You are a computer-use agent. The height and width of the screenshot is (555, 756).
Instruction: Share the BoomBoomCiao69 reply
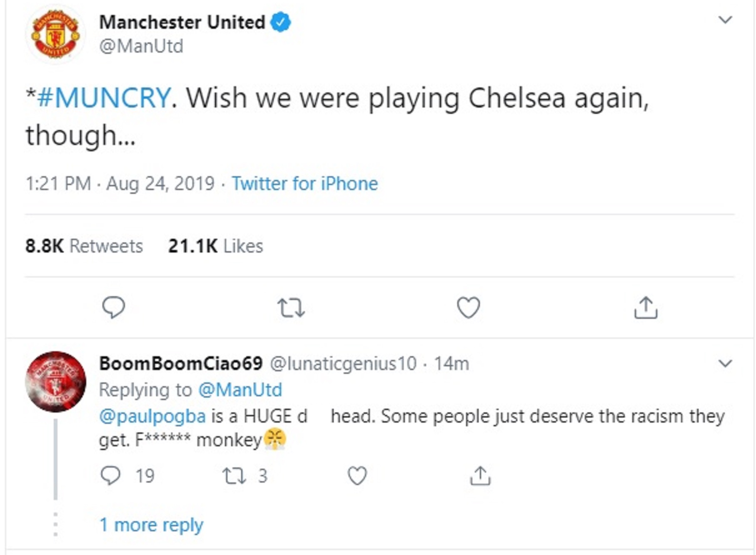pos(480,475)
